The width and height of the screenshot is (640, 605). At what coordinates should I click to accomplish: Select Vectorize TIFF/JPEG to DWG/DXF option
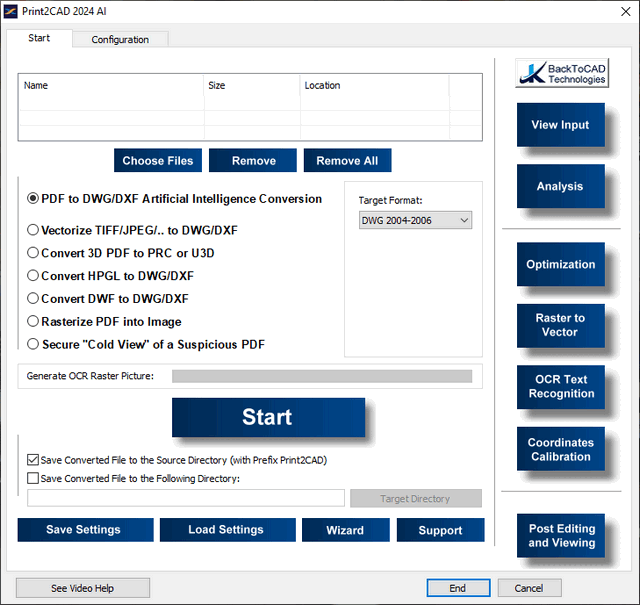[x=33, y=230]
